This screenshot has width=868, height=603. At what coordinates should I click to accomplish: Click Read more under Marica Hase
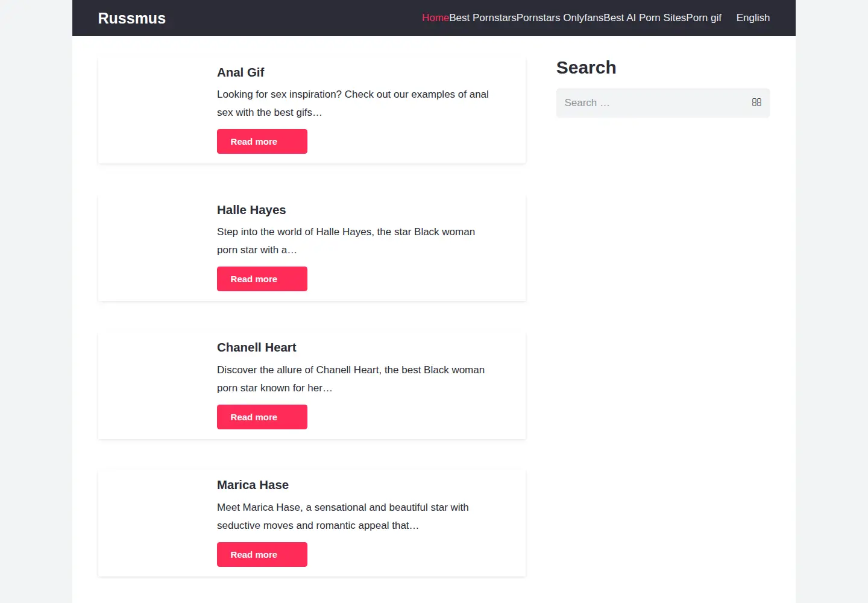[x=262, y=555]
